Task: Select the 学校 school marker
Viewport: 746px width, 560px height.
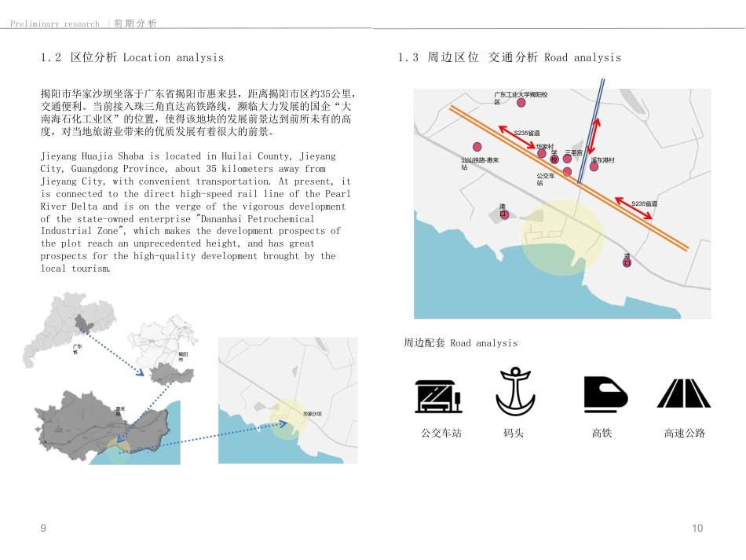Action: pyautogui.click(x=554, y=159)
